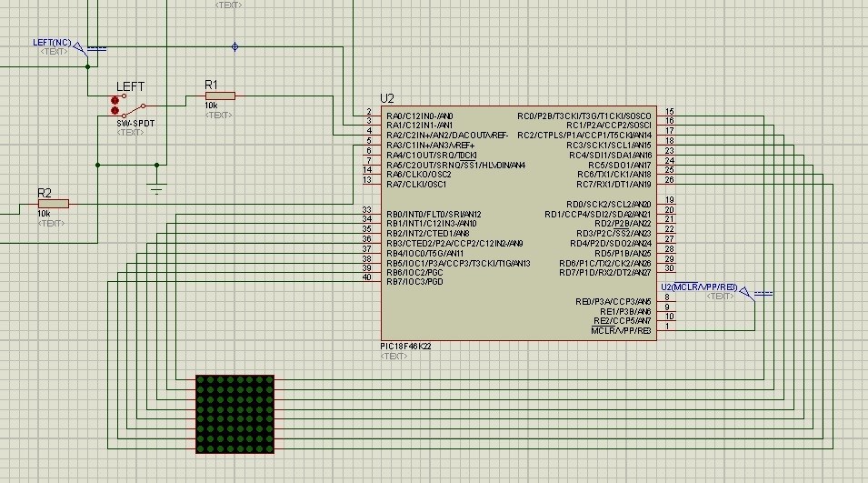Click the junction dot directly above ground symbol
868x483 pixels.
coord(157,165)
